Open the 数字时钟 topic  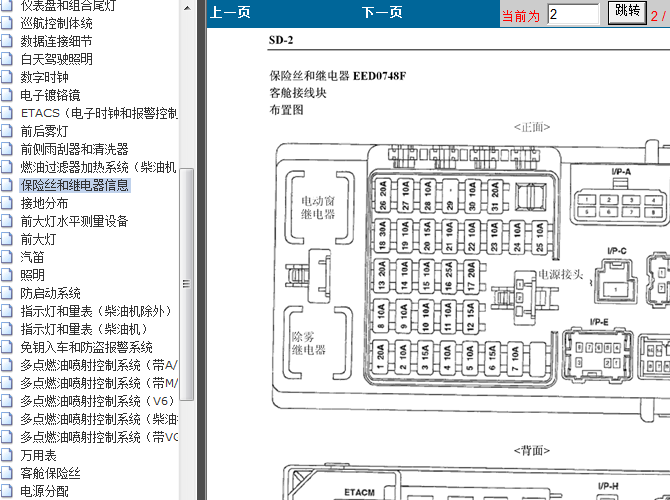tap(44, 77)
